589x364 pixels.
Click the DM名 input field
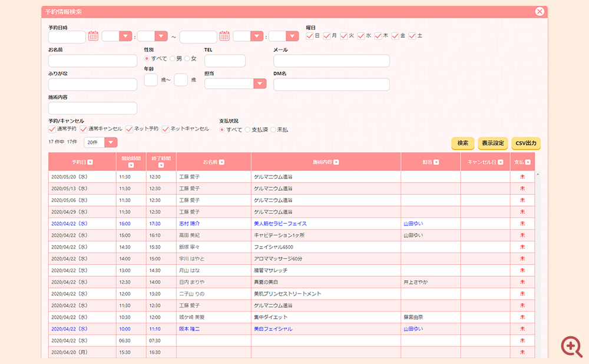[x=332, y=84]
